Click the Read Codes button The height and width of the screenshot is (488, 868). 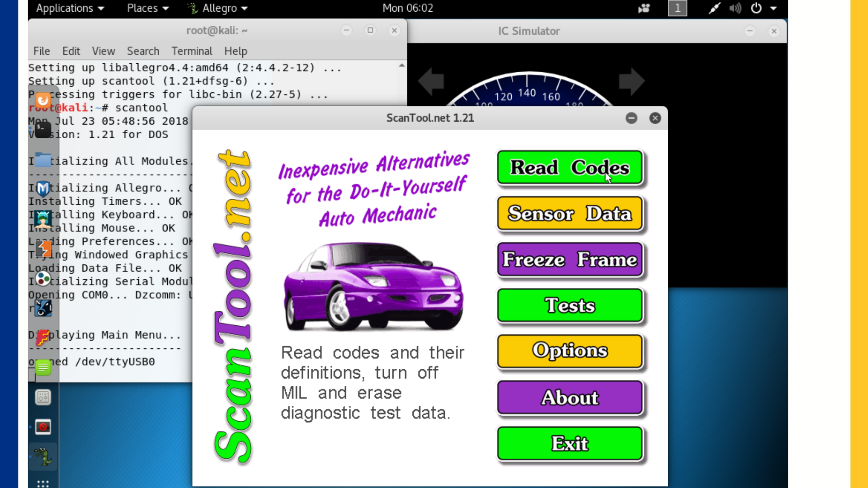tap(570, 168)
